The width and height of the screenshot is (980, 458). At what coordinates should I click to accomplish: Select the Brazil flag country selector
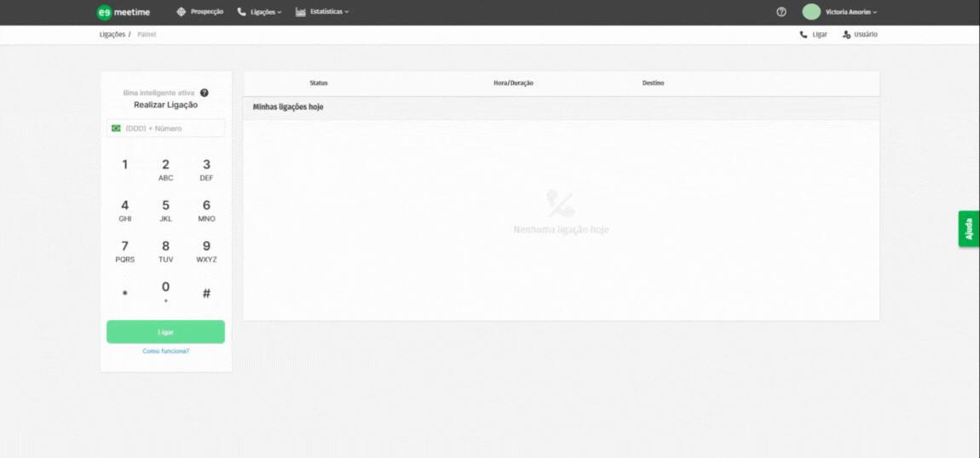tap(116, 128)
